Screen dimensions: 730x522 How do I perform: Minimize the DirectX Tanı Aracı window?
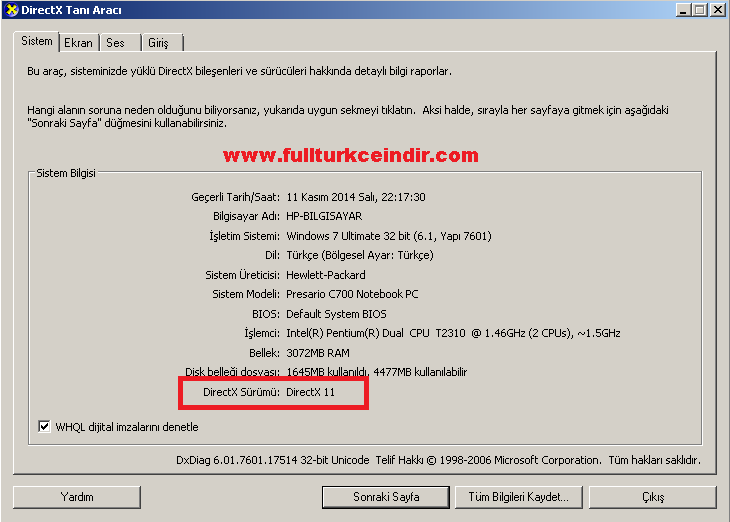pos(683,10)
